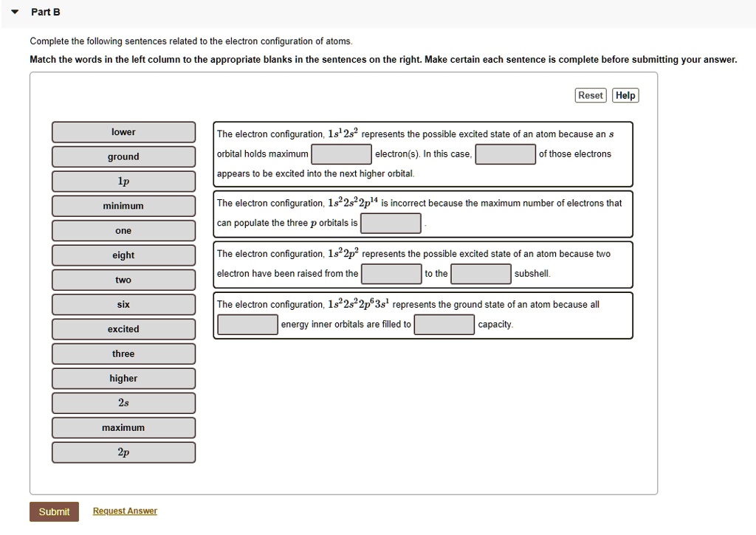
Task: Pick the 'higher' answer tile
Action: 123,378
